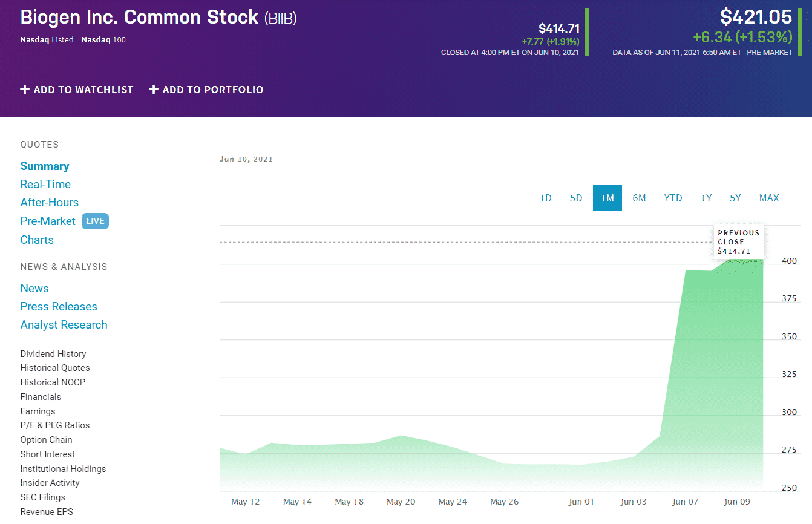Image resolution: width=812 pixels, height=524 pixels.
Task: Click the Biogen Inc. Common Stock title
Action: pos(139,17)
